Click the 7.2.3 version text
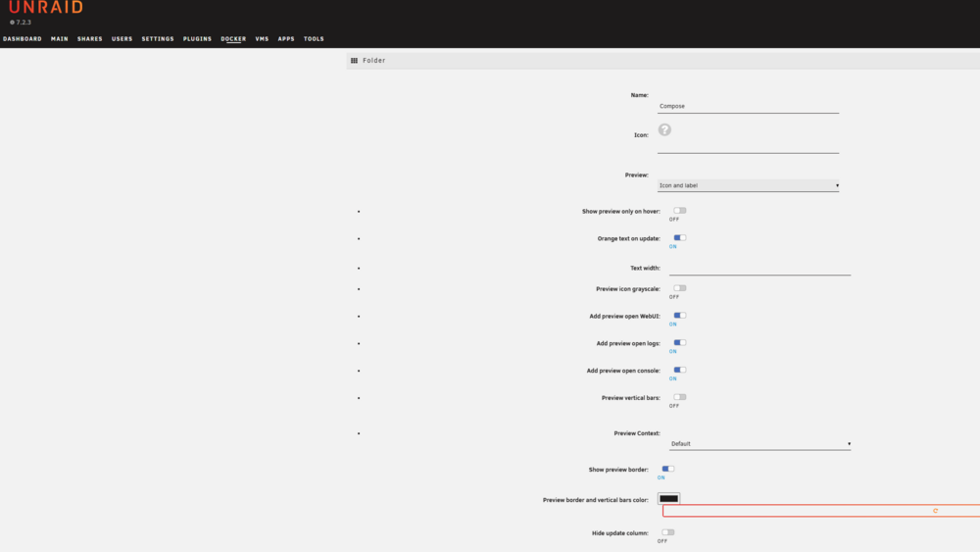The width and height of the screenshot is (980, 552). tap(24, 23)
